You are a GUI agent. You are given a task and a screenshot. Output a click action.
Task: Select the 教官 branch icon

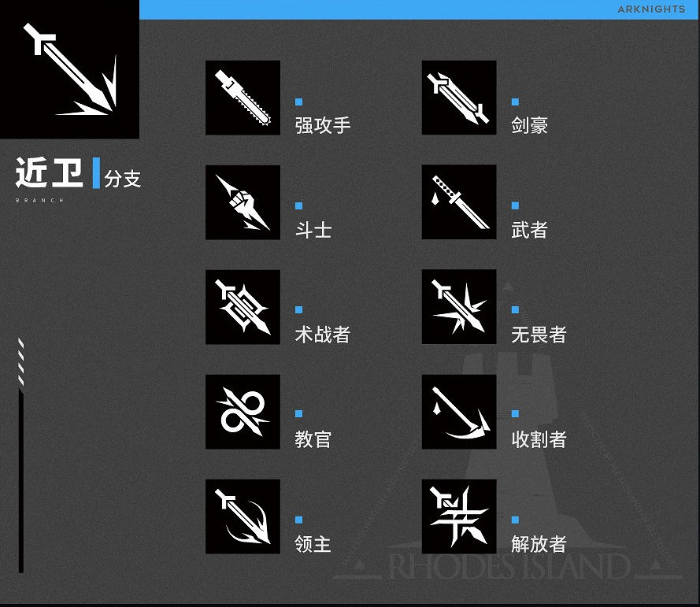tap(243, 412)
